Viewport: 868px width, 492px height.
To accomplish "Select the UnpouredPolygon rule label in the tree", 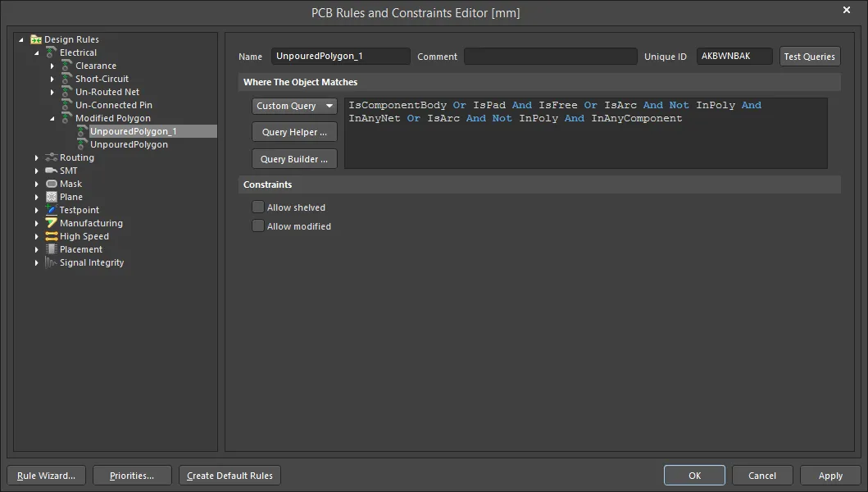I will coord(129,144).
